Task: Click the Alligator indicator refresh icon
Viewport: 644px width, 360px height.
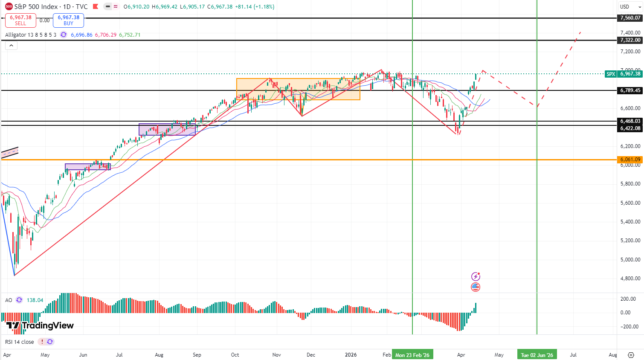Action: [64, 35]
